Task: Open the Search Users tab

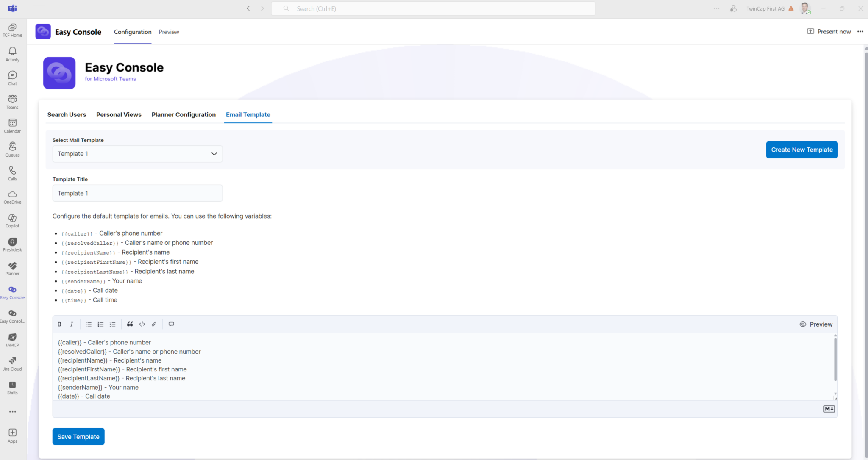Action: click(x=67, y=114)
